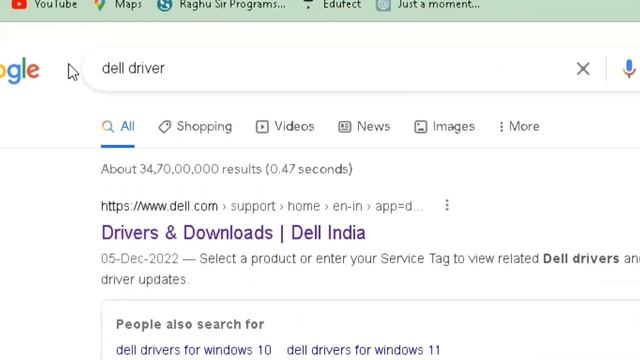Open the Maps bookmark

tap(118, 5)
